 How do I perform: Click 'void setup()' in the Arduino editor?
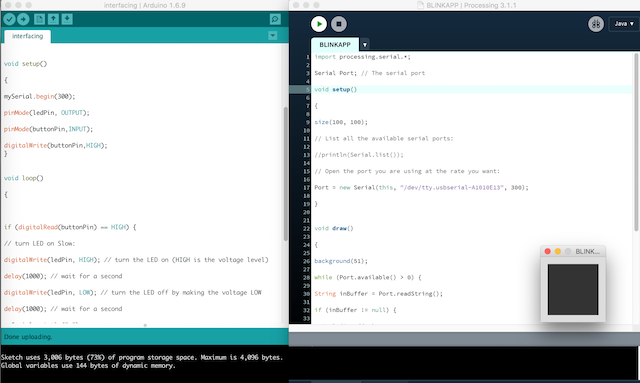26,64
